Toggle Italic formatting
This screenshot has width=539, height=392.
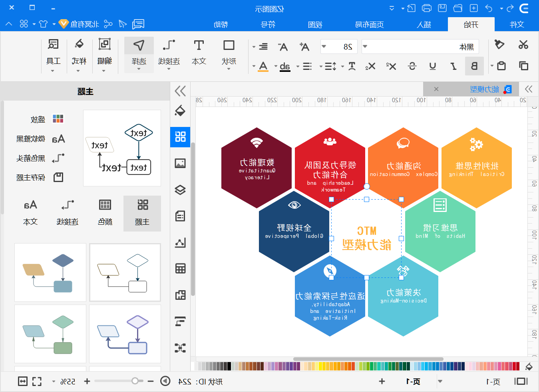[453, 66]
